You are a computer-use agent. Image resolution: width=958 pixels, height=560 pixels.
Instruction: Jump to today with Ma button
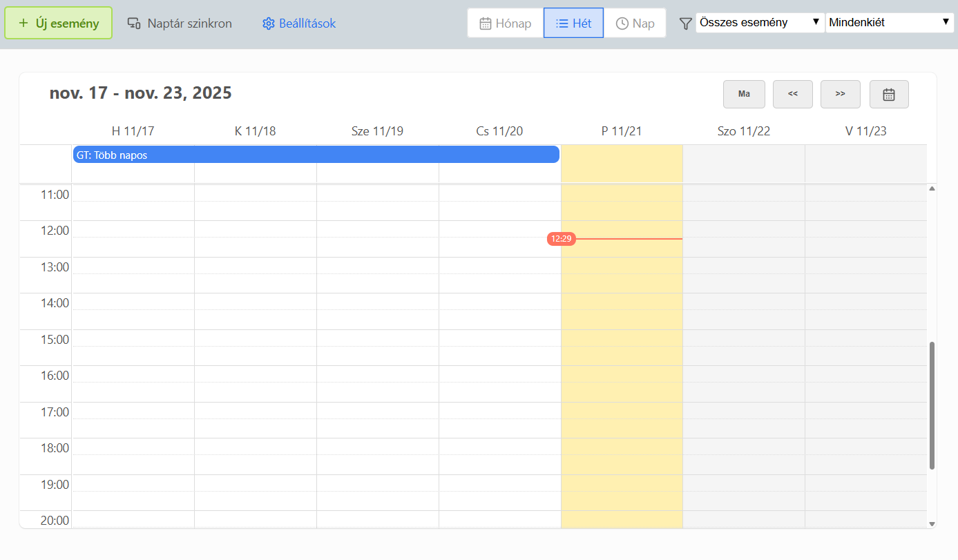coord(744,95)
